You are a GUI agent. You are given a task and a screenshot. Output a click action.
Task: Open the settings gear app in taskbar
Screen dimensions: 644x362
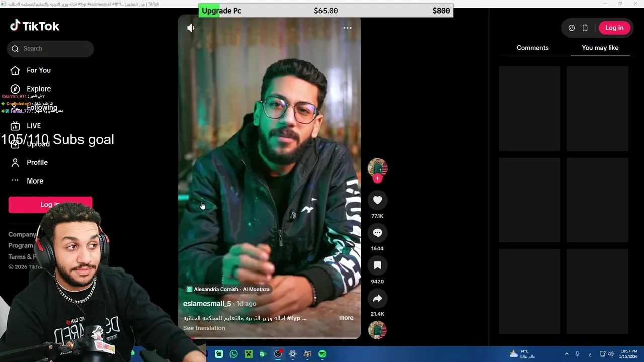tap(292, 354)
